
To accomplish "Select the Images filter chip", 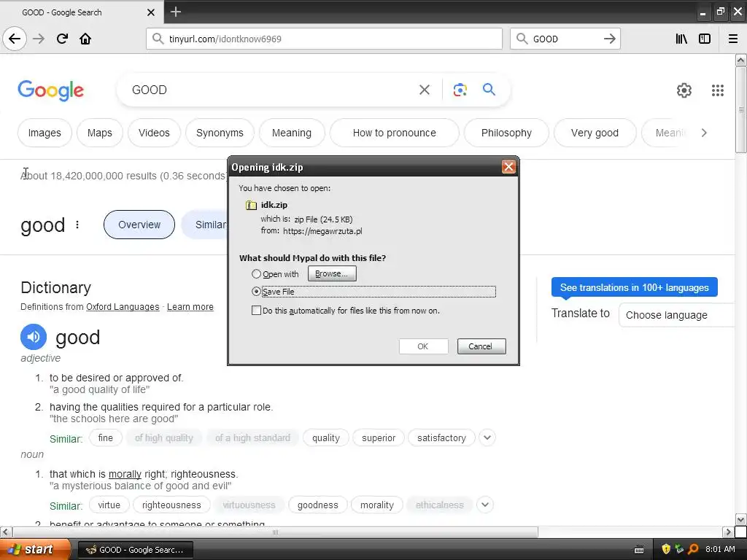I will point(44,133).
